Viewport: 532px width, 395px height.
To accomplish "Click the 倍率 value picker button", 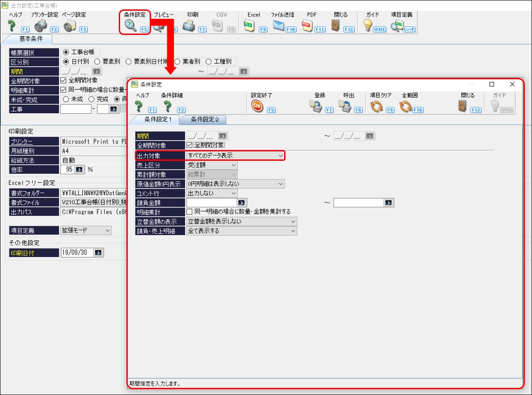I will point(79,170).
